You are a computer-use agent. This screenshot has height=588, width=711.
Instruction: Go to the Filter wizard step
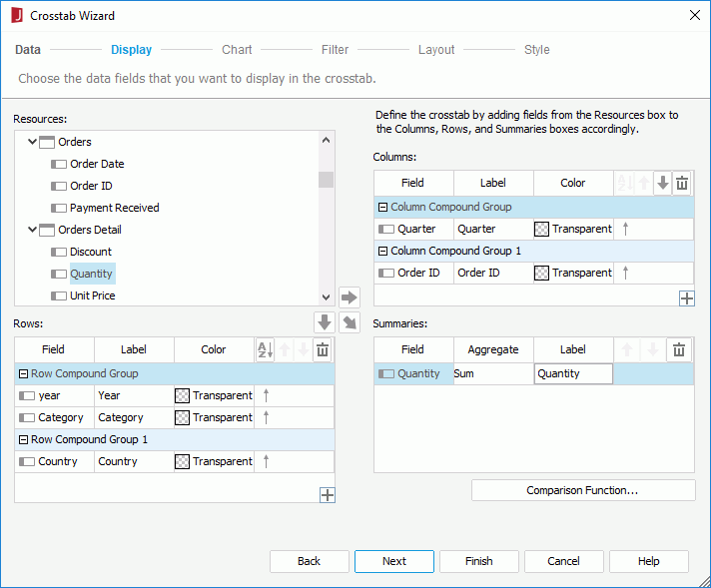tap(335, 49)
